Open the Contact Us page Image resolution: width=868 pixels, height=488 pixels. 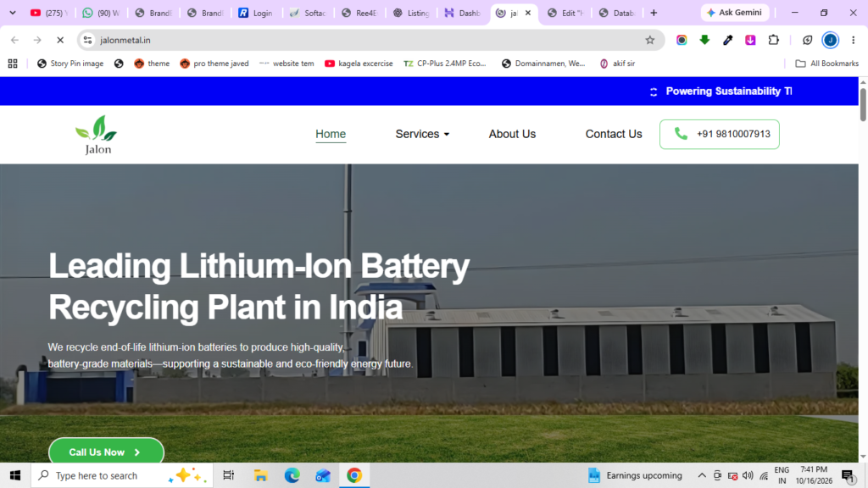click(614, 134)
